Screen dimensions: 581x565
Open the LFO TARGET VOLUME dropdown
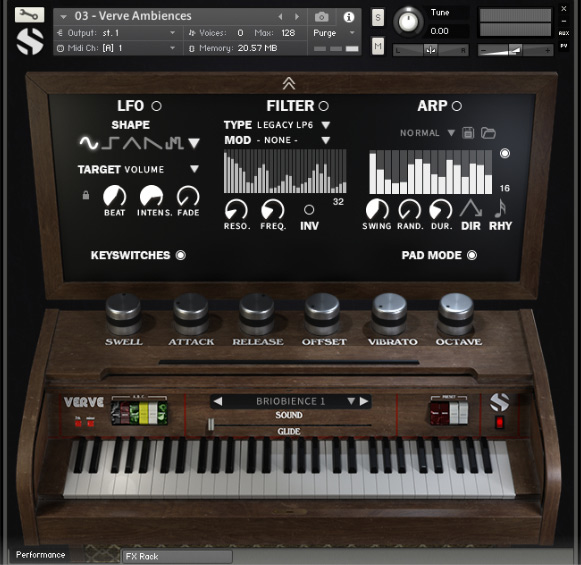coord(194,169)
